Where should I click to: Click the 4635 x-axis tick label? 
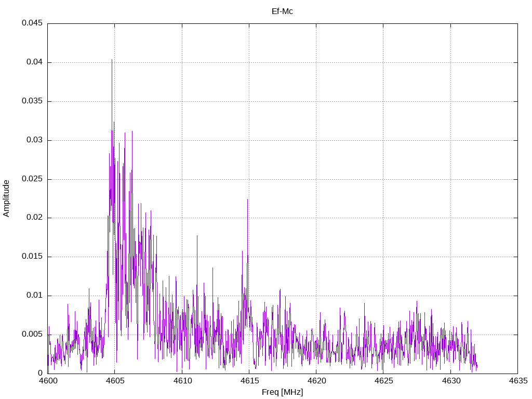(517, 381)
